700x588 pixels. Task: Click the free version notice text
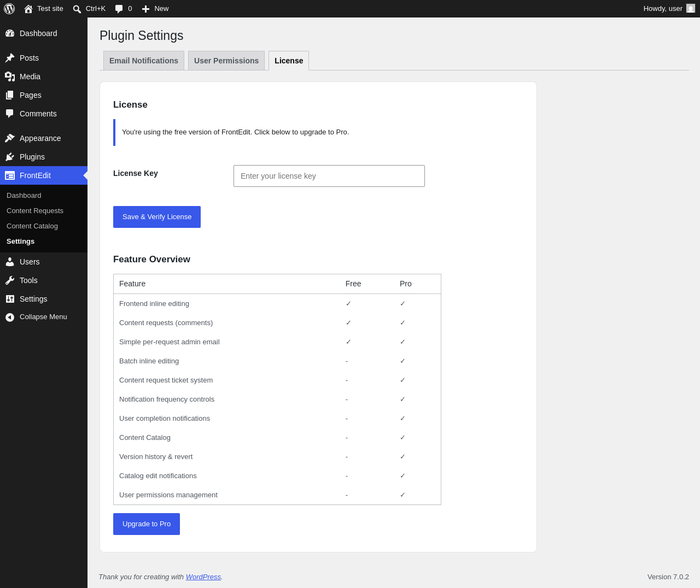(x=235, y=132)
